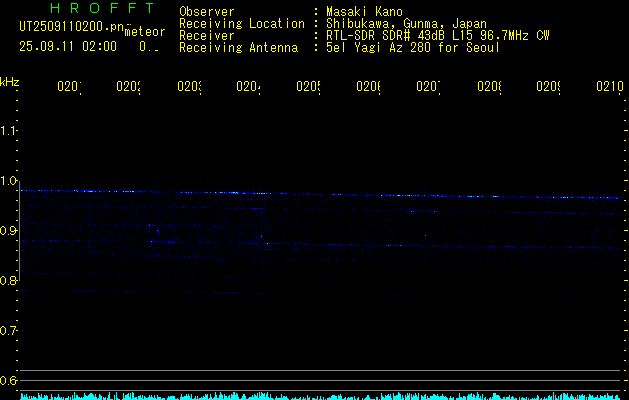Click the 0203 time marker
The width and height of the screenshot is (629, 400).
[189, 86]
